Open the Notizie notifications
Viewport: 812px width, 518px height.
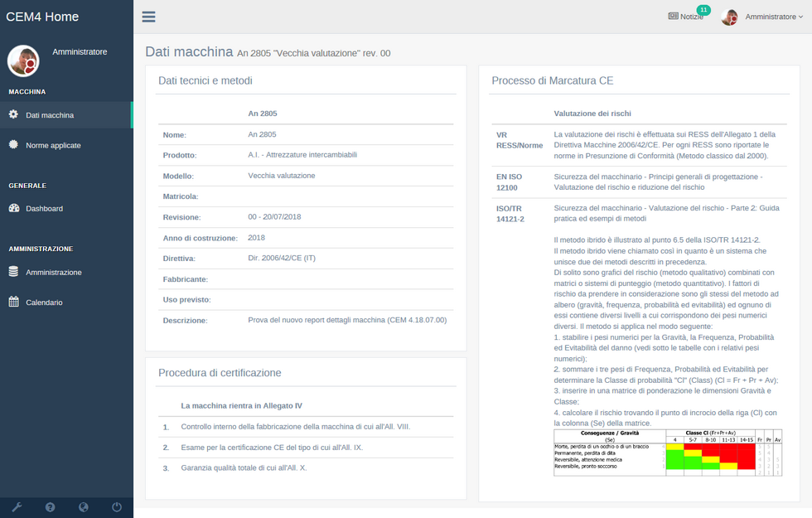[685, 17]
